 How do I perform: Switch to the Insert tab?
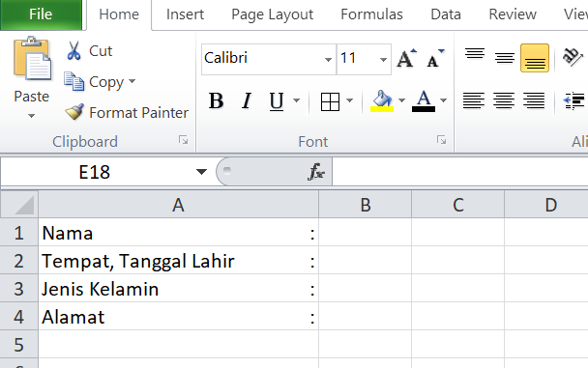click(x=185, y=14)
